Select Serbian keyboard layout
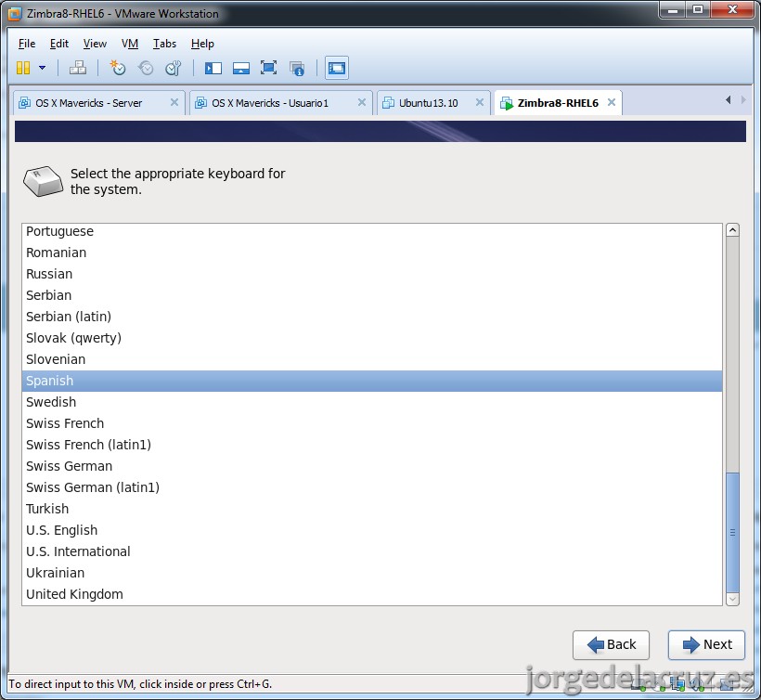Image resolution: width=761 pixels, height=700 pixels. point(372,295)
